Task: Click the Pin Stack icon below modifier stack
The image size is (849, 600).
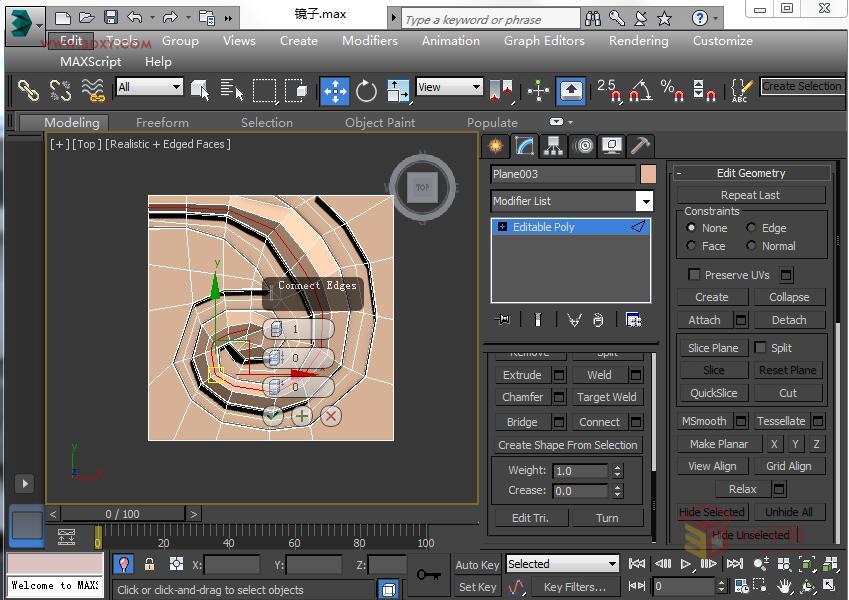Action: tap(503, 320)
